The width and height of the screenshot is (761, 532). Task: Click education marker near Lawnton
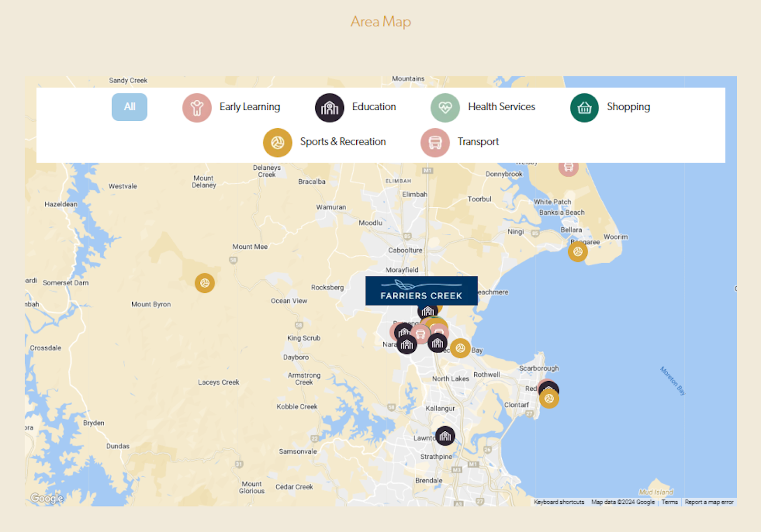tap(445, 435)
